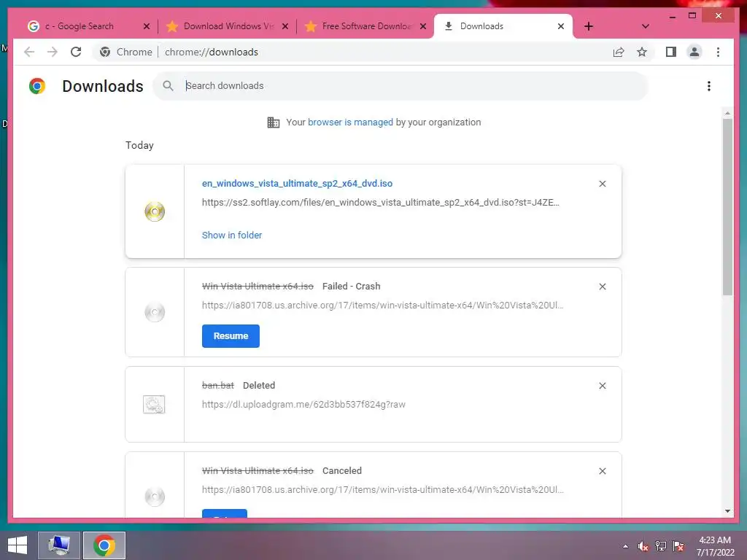Image resolution: width=747 pixels, height=560 pixels.
Task: Click Show in folder link
Action: pyautogui.click(x=232, y=236)
